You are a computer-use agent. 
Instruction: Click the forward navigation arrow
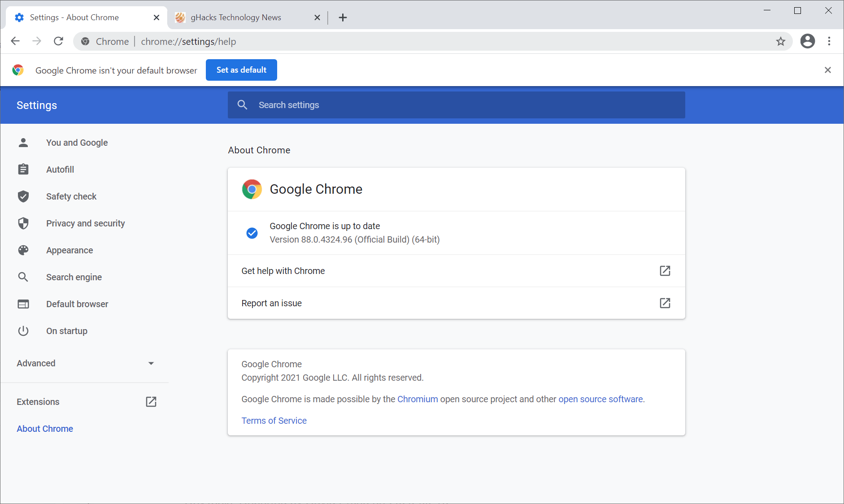pyautogui.click(x=37, y=41)
